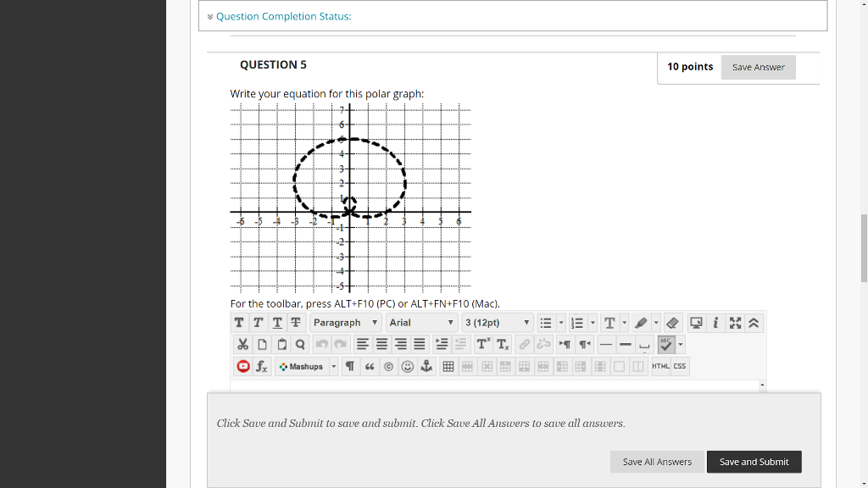The image size is (868, 488).
Task: Insert a new table
Action: point(448,366)
